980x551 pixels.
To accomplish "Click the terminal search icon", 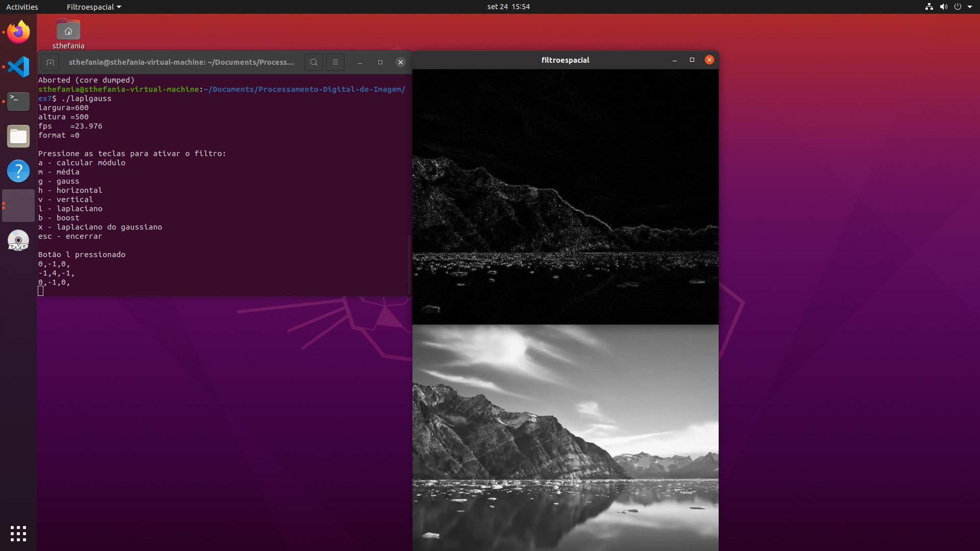I will tap(313, 62).
